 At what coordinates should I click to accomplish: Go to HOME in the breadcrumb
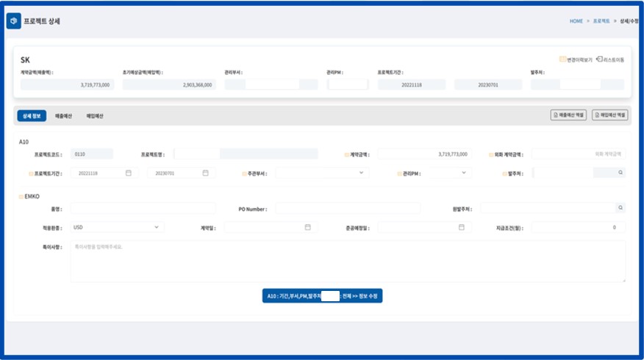pyautogui.click(x=576, y=21)
